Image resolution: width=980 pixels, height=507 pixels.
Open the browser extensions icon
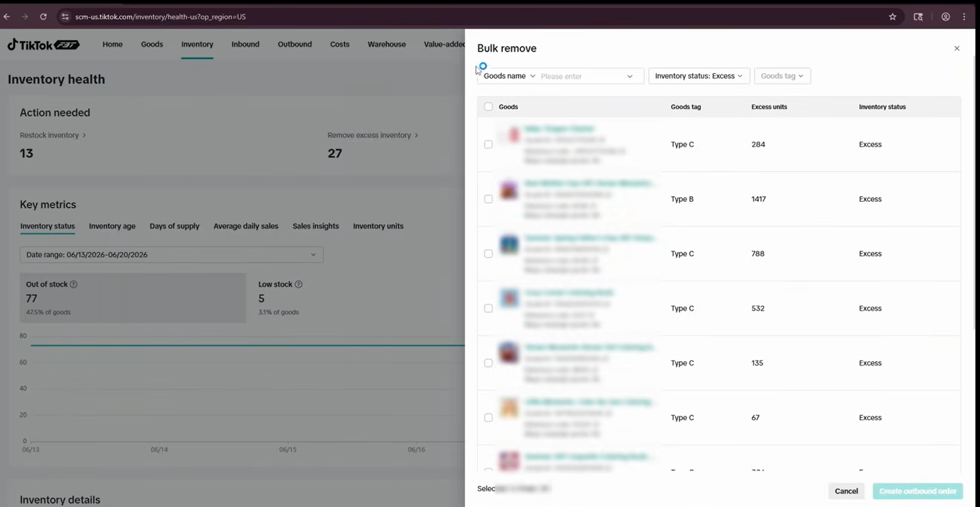[918, 17]
